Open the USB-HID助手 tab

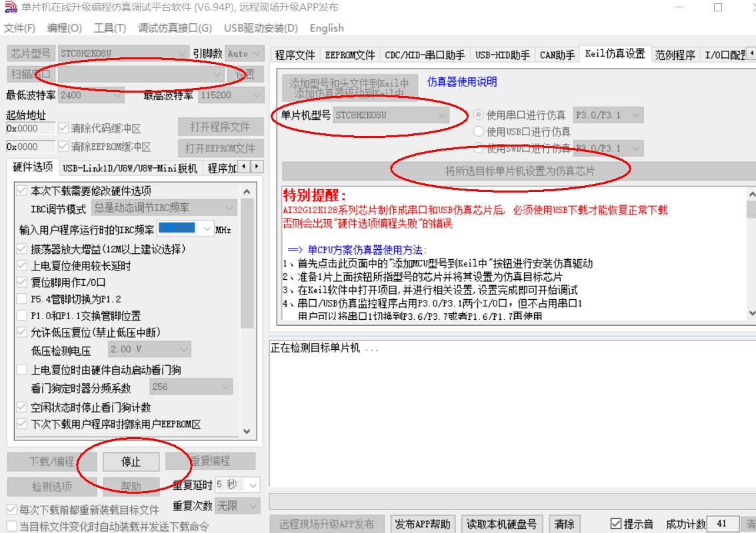[502, 55]
